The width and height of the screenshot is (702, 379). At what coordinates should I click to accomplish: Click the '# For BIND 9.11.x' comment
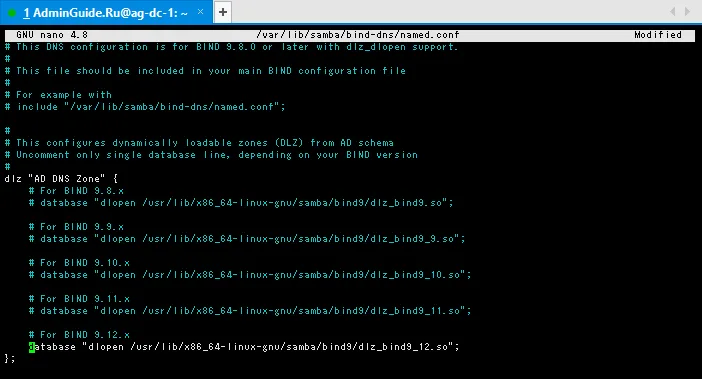[79, 299]
